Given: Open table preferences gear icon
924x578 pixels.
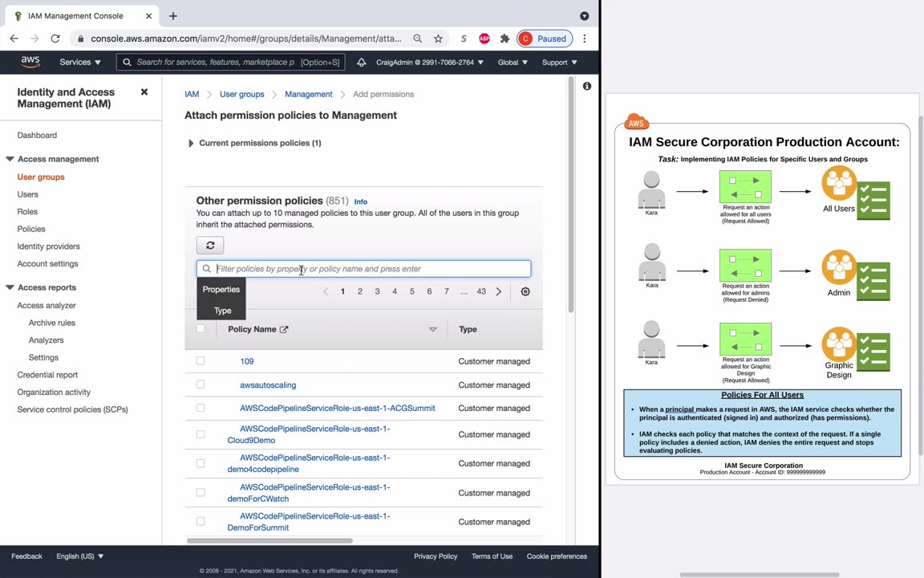Looking at the screenshot, I should click(x=525, y=291).
